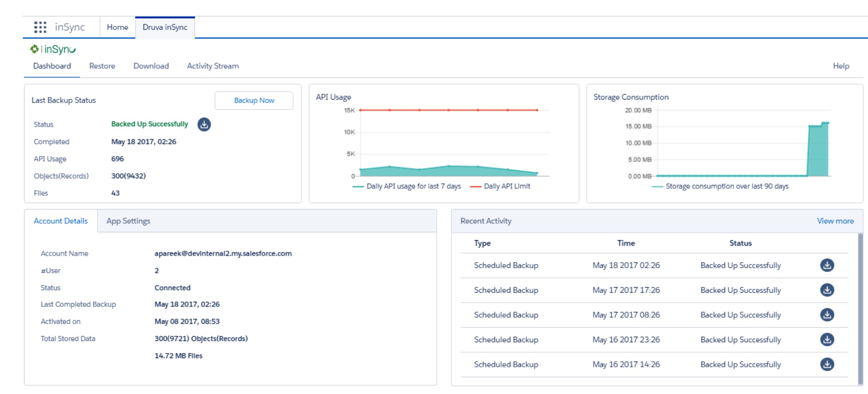868x394 pixels.
Task: Download May 17 2017 08:26 backup log
Action: (x=827, y=315)
